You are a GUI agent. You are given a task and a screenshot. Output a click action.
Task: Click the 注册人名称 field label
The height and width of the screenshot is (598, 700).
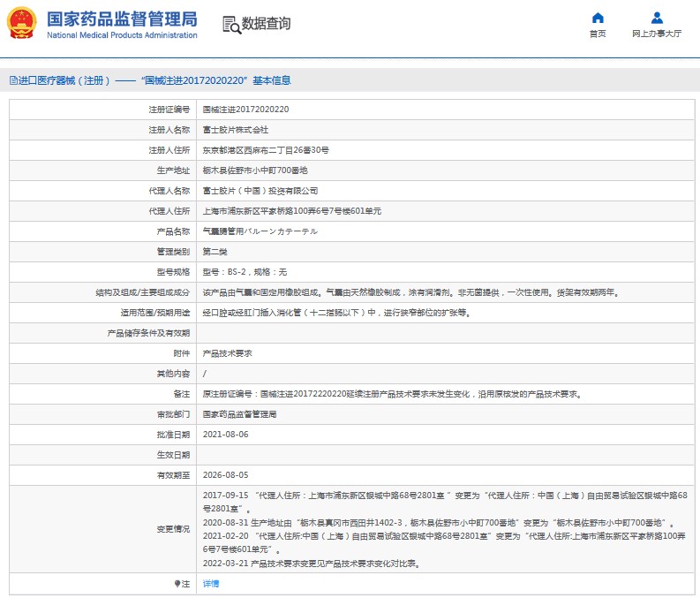point(169,130)
